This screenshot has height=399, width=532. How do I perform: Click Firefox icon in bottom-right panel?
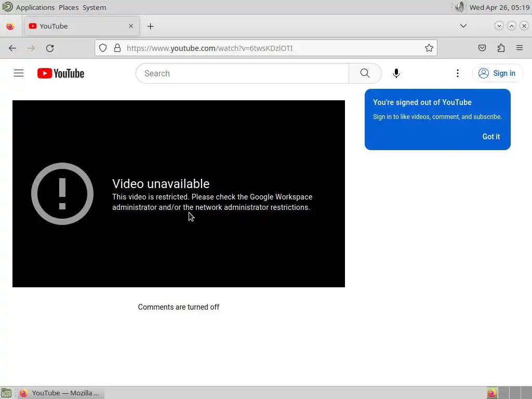492,393
